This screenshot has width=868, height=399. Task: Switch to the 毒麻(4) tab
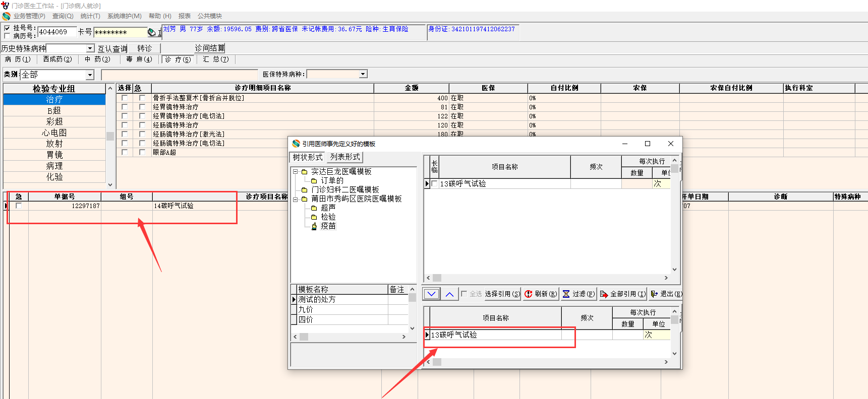pyautogui.click(x=139, y=59)
